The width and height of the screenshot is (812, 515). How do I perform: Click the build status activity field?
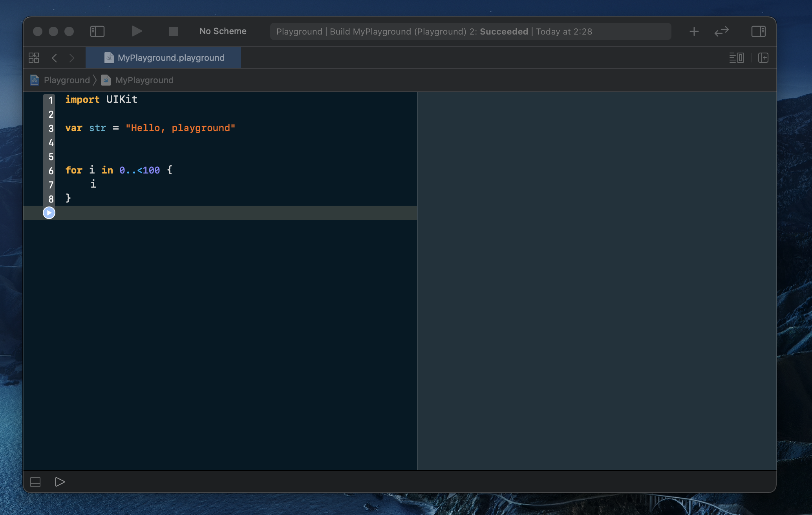click(x=470, y=31)
